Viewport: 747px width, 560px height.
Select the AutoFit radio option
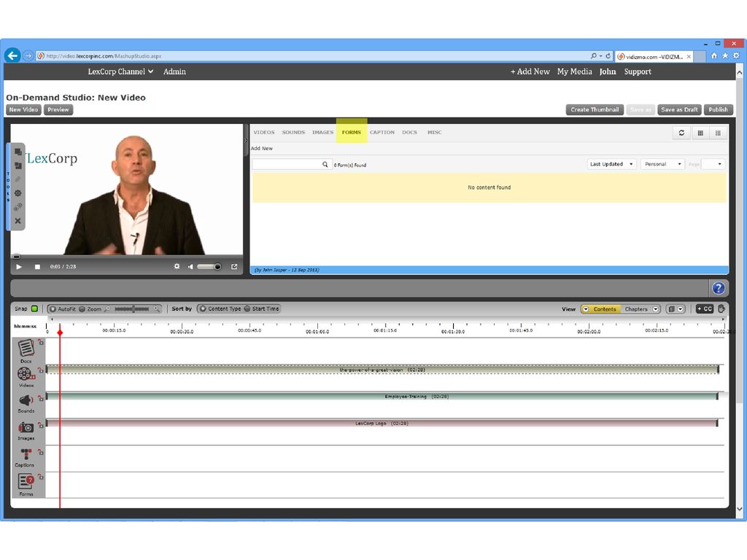[x=53, y=309]
